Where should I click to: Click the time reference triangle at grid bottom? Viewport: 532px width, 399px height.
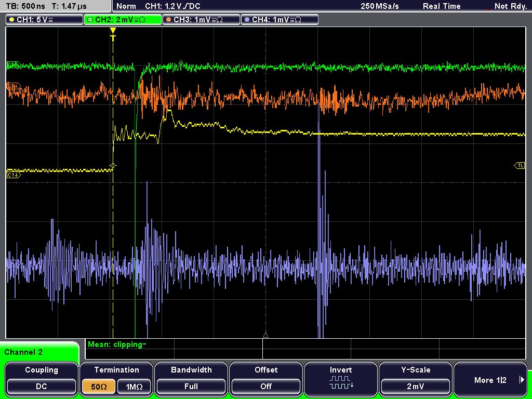click(265, 335)
